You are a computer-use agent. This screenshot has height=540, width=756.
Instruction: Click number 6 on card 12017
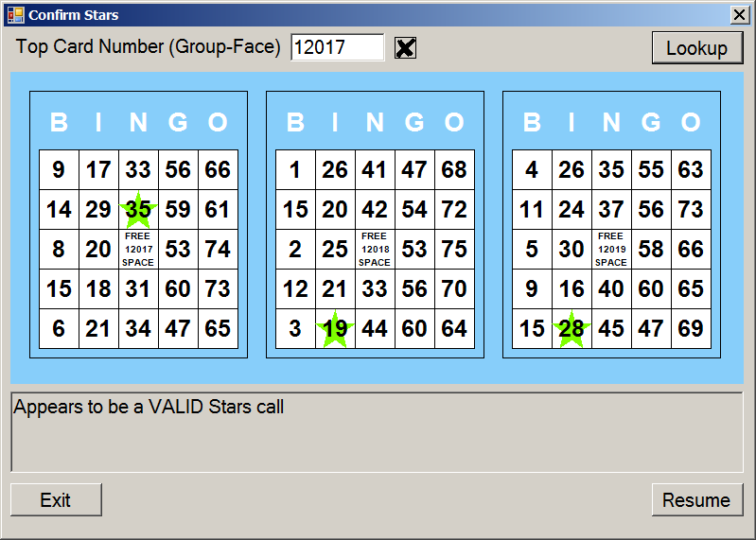[59, 328]
